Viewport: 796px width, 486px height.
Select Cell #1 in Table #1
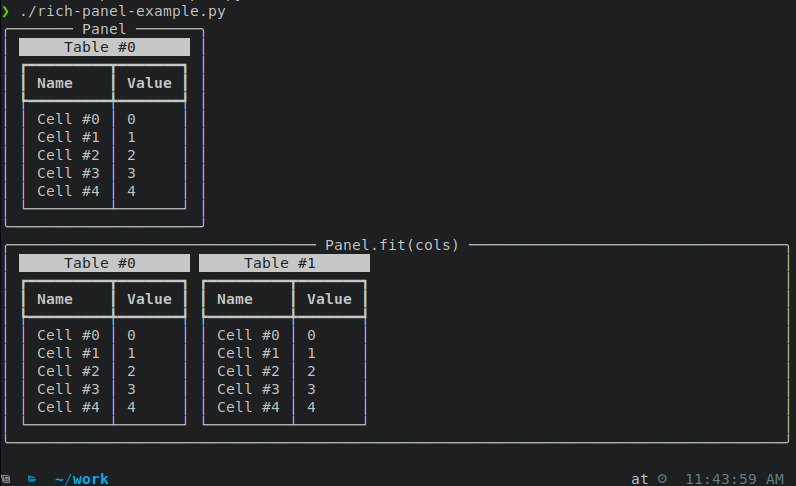(x=249, y=353)
